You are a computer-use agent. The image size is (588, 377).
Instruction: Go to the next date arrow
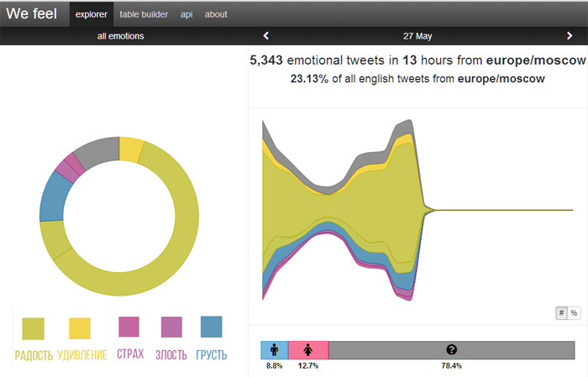click(x=570, y=36)
